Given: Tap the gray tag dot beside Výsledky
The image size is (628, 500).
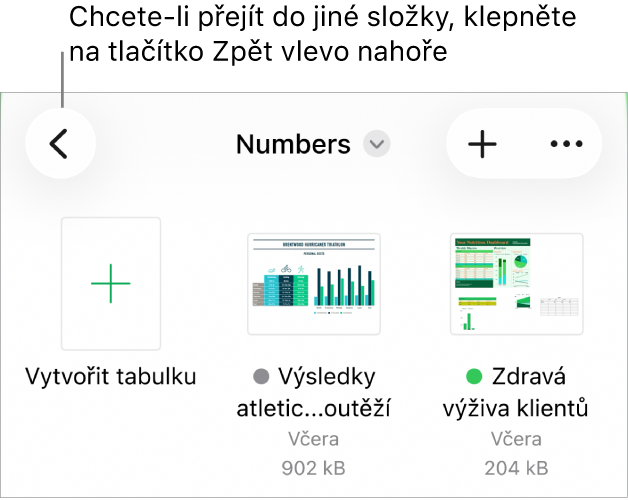Looking at the screenshot, I should pos(261,377).
